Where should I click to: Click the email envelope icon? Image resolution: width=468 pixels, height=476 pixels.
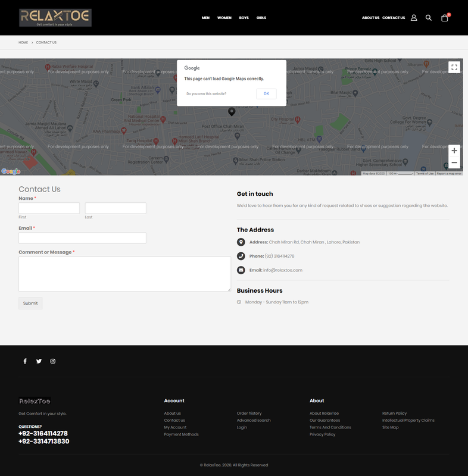(241, 270)
